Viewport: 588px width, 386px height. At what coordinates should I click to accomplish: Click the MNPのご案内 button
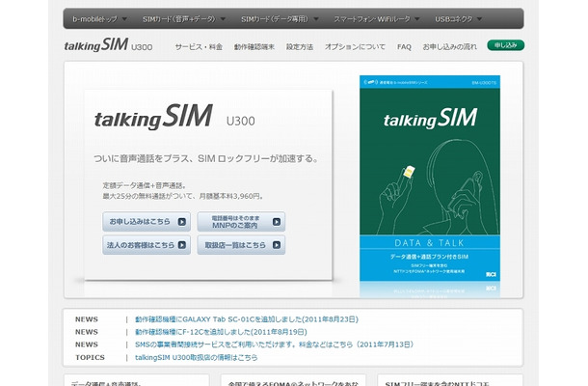click(241, 222)
